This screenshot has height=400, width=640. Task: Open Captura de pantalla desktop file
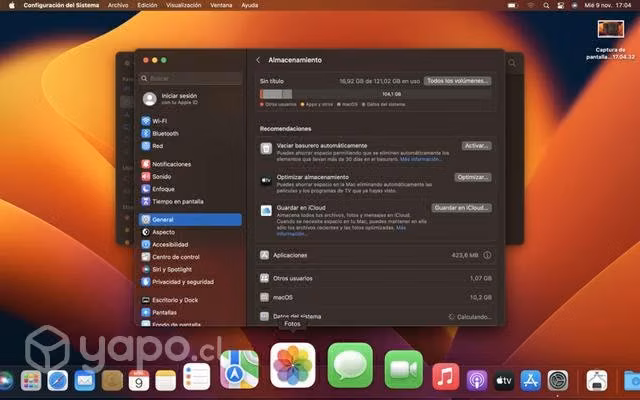pyautogui.click(x=611, y=39)
